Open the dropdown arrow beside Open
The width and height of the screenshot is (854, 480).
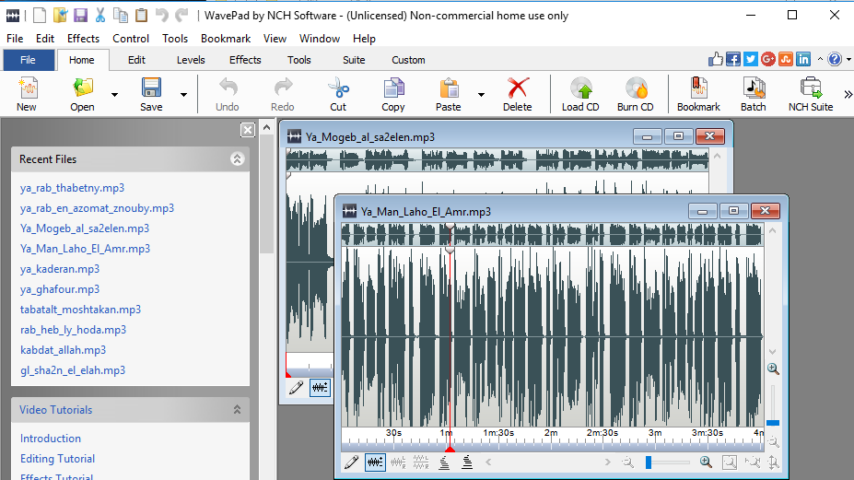114,95
